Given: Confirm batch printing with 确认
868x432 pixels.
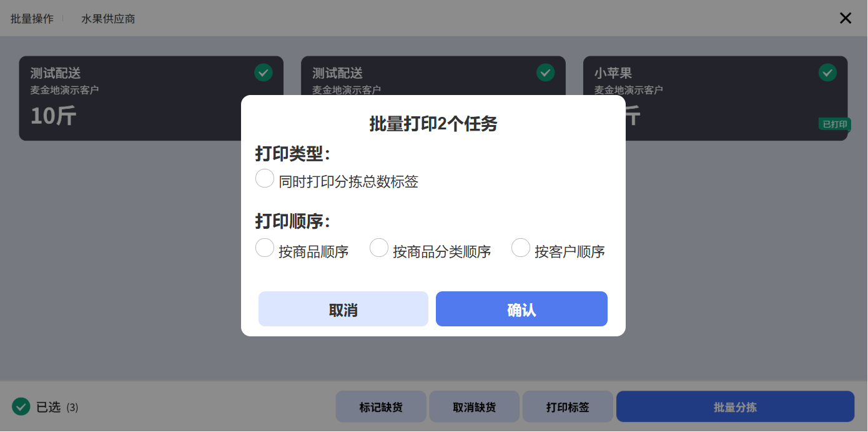Looking at the screenshot, I should (x=521, y=309).
